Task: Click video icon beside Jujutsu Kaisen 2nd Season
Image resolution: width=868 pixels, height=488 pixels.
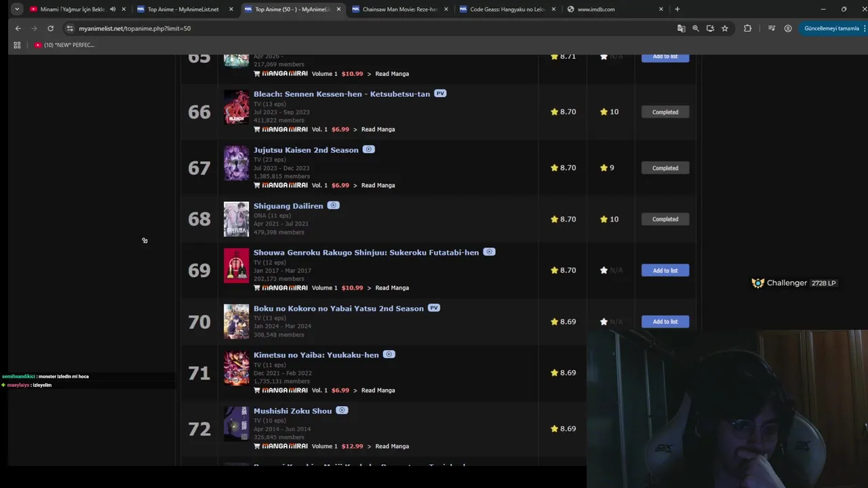Action: point(368,149)
